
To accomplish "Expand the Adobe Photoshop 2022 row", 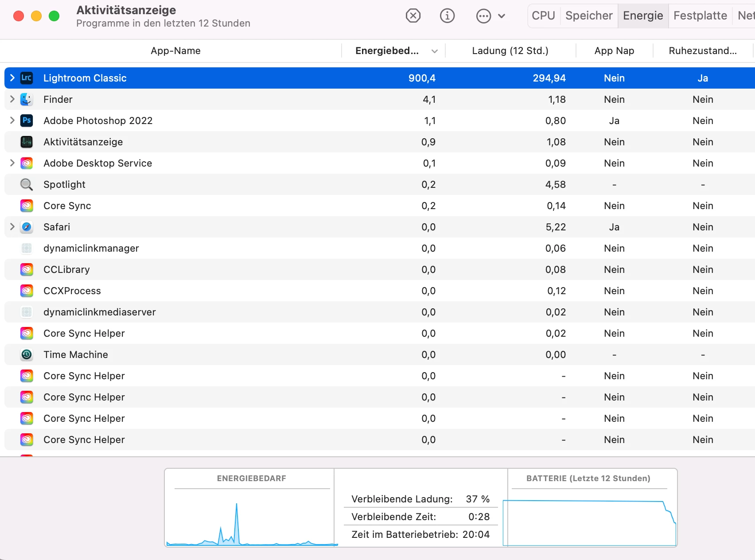I will tap(12, 121).
